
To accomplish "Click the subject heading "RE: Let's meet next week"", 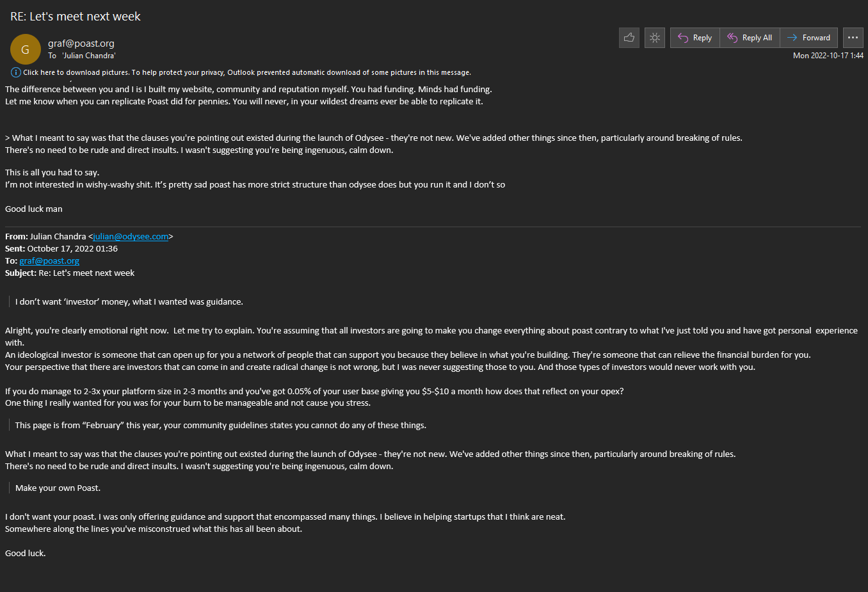I will point(76,17).
